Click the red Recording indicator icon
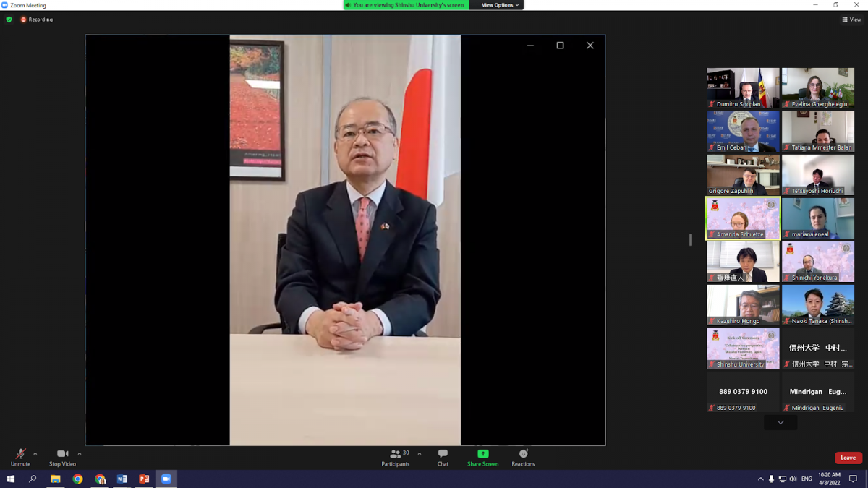This screenshot has width=868, height=488. coord(23,20)
